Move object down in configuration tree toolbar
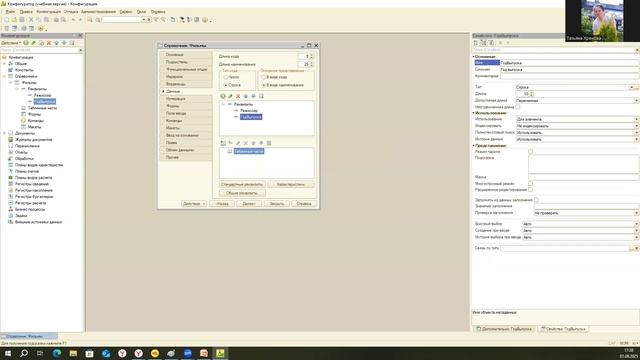640x360 pixels. tap(64, 43)
